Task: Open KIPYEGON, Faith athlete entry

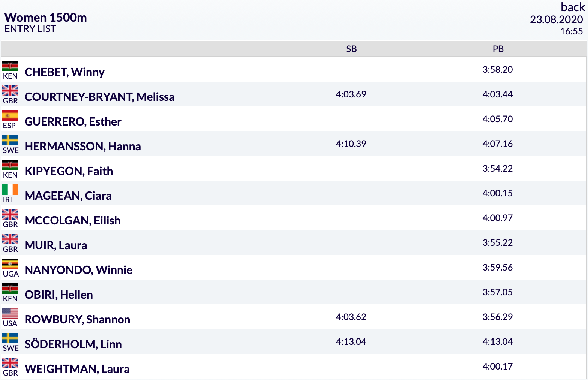Action: click(69, 171)
